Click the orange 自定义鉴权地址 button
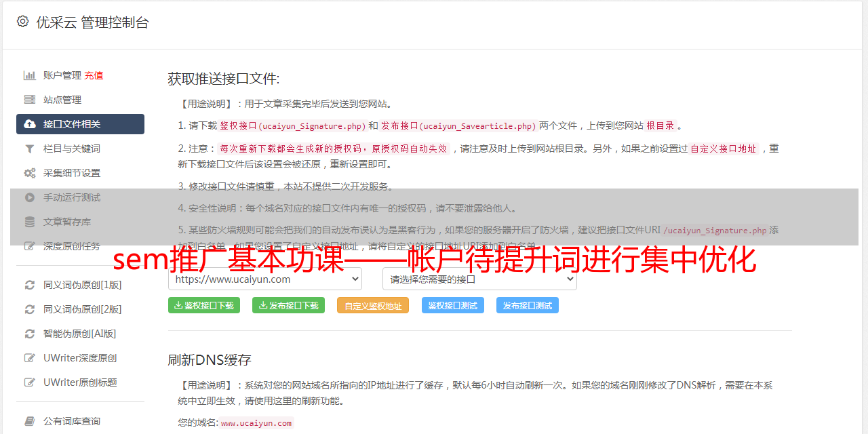Screen dimensions: 868x434 click(373, 305)
